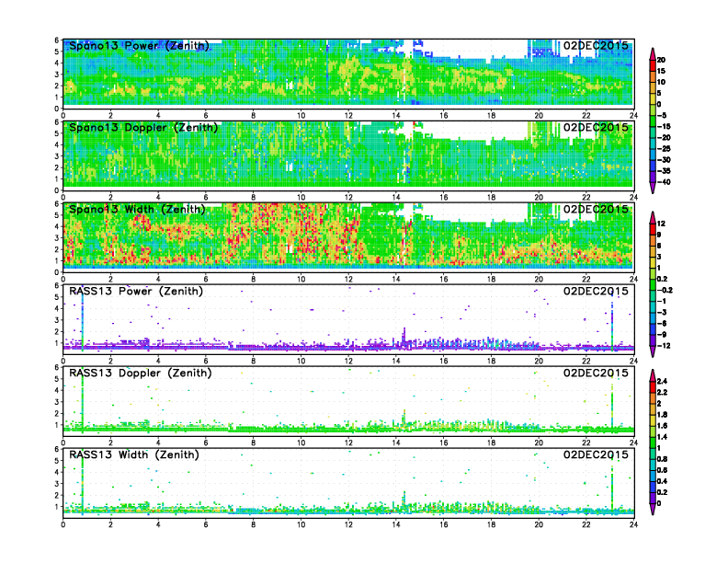This screenshot has height=563, width=728.
Task: Click 02DEC2015 date in Spano13 Width panel
Action: [596, 209]
